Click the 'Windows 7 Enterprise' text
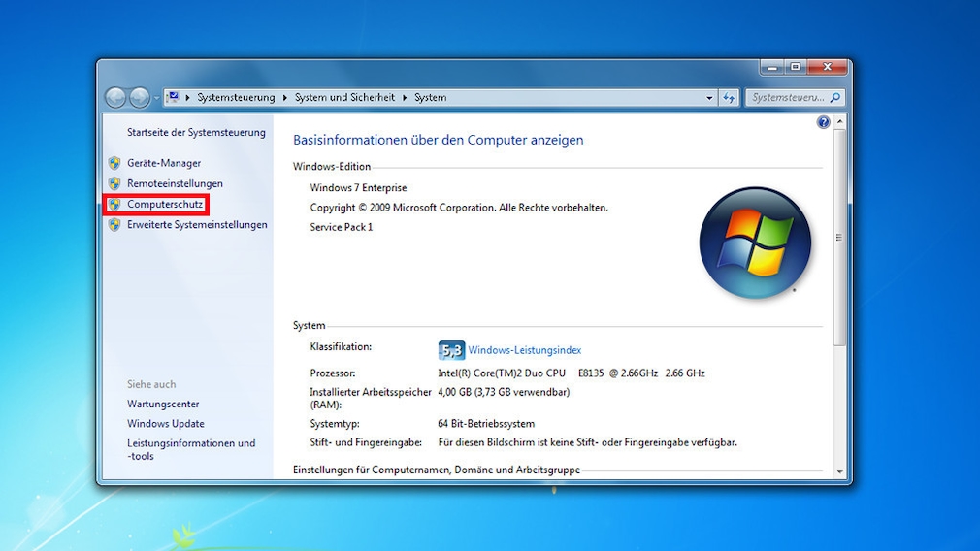This screenshot has width=980, height=551. (x=358, y=188)
